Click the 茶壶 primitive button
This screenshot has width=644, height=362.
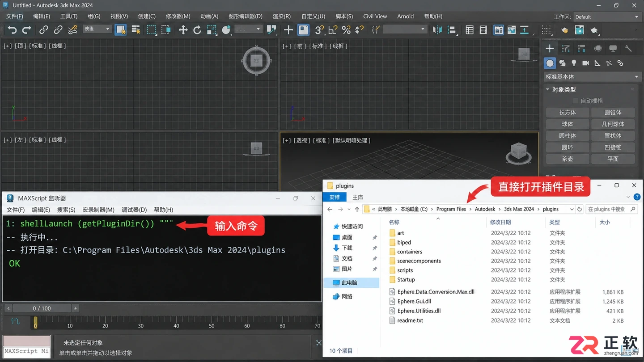(568, 159)
